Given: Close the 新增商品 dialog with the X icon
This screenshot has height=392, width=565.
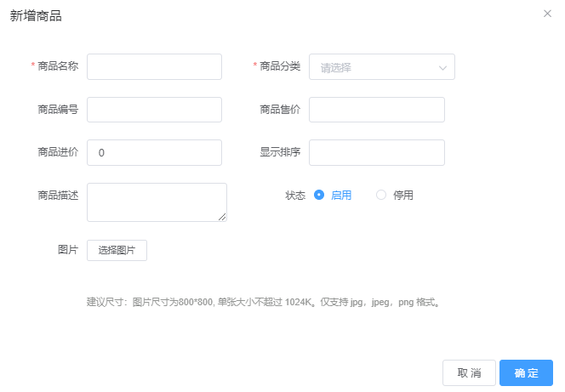Looking at the screenshot, I should pos(547,14).
